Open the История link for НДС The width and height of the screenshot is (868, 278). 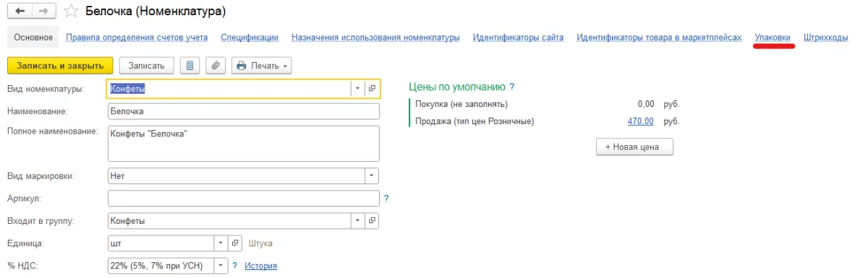pyautogui.click(x=260, y=266)
